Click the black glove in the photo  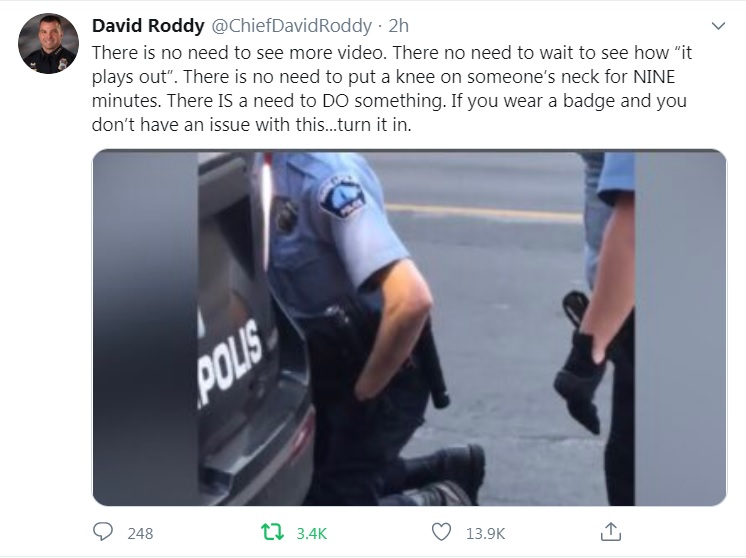pyautogui.click(x=579, y=378)
